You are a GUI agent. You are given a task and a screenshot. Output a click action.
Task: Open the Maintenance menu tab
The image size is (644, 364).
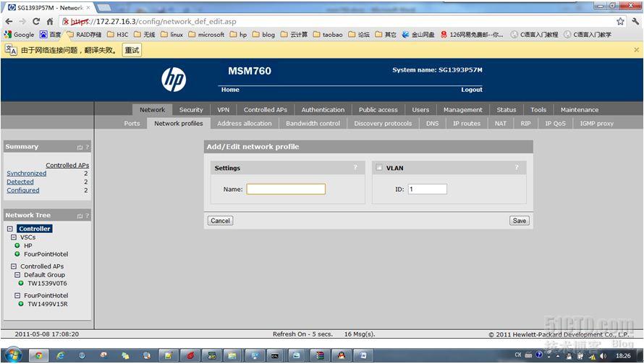pyautogui.click(x=580, y=110)
